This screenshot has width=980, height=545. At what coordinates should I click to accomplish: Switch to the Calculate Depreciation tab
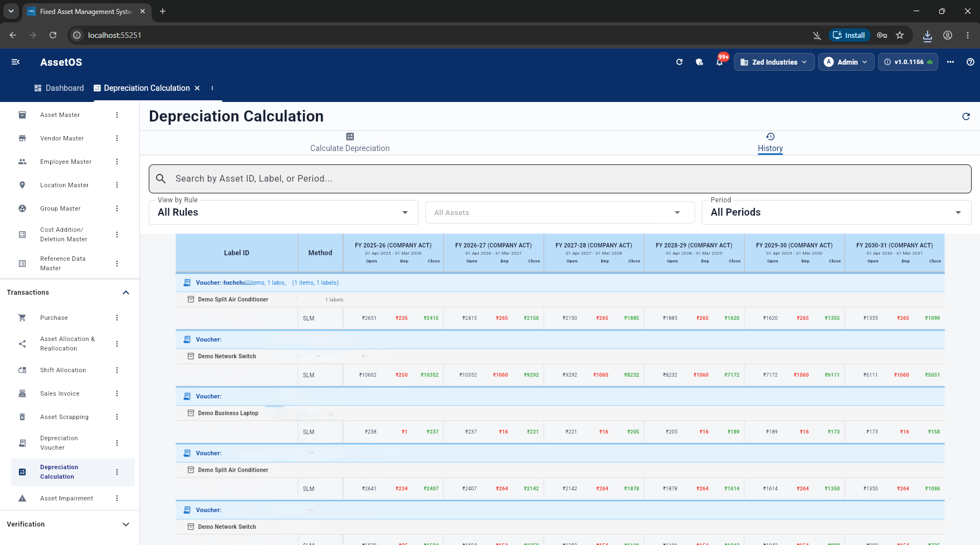(x=350, y=143)
